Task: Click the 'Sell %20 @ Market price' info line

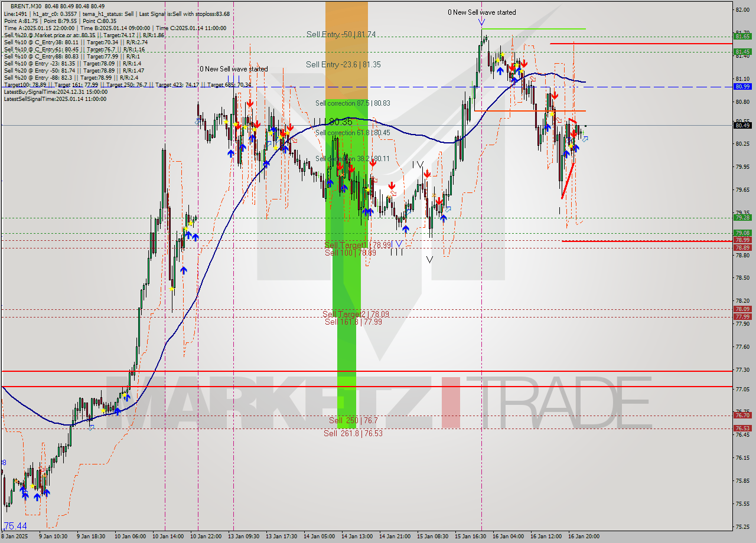Action: [x=84, y=35]
